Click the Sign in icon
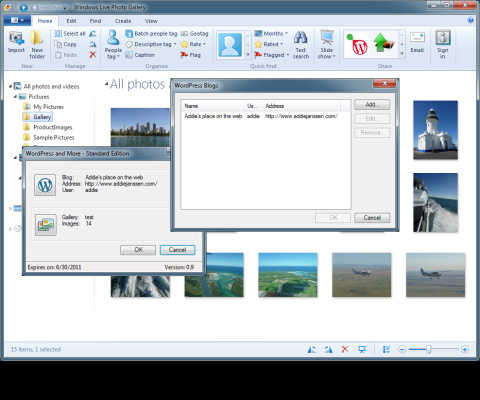The image size is (480, 400). tap(443, 44)
